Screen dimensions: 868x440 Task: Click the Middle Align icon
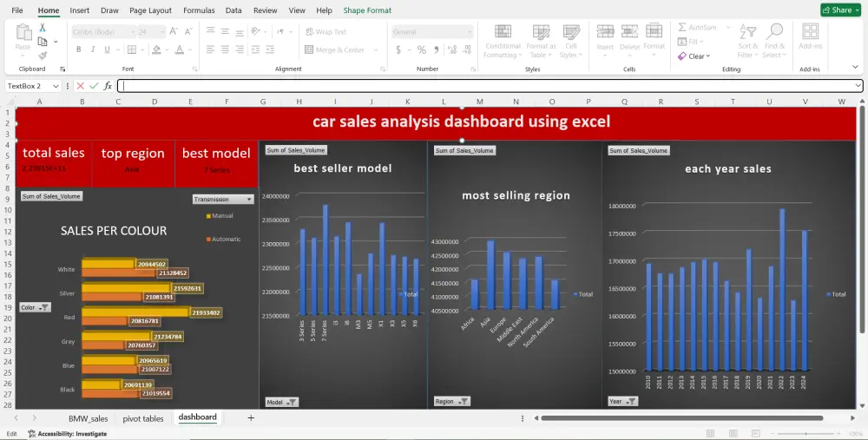(x=225, y=31)
